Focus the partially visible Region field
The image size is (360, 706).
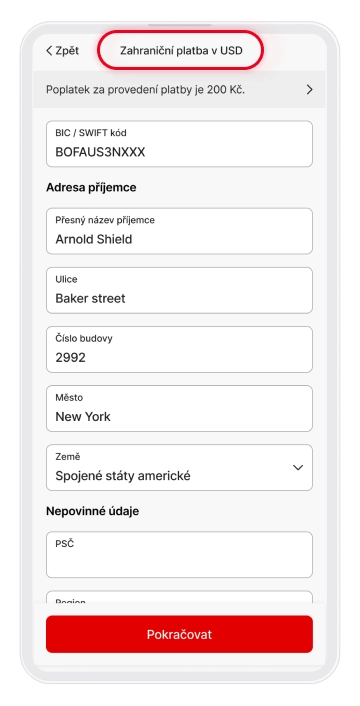179,597
